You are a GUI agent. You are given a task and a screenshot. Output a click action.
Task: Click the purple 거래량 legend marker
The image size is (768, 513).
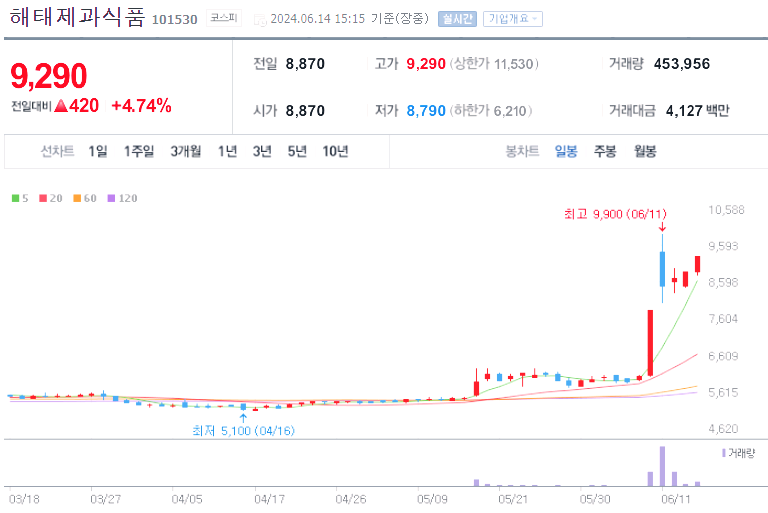click(724, 453)
